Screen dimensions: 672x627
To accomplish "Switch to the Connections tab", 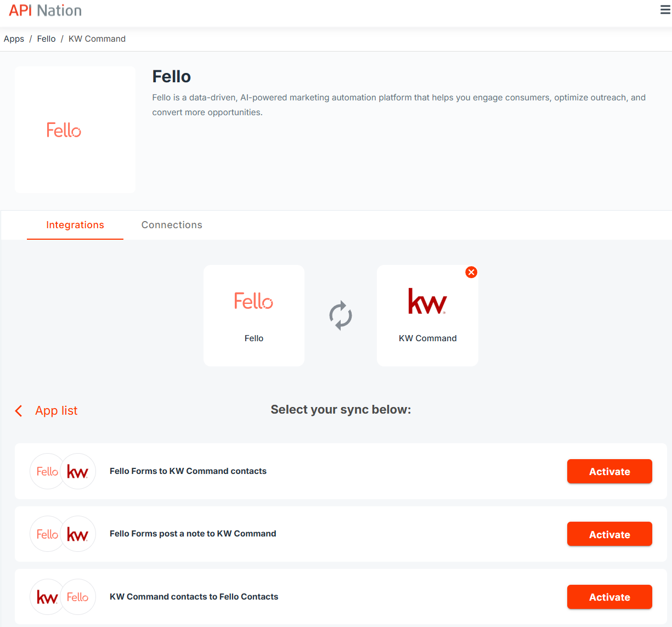I will point(172,225).
